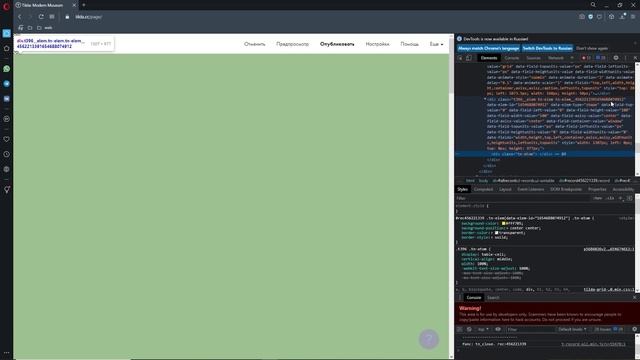640x360 pixels.
Task: Open tilda-grid css source link
Action: pos(608,289)
